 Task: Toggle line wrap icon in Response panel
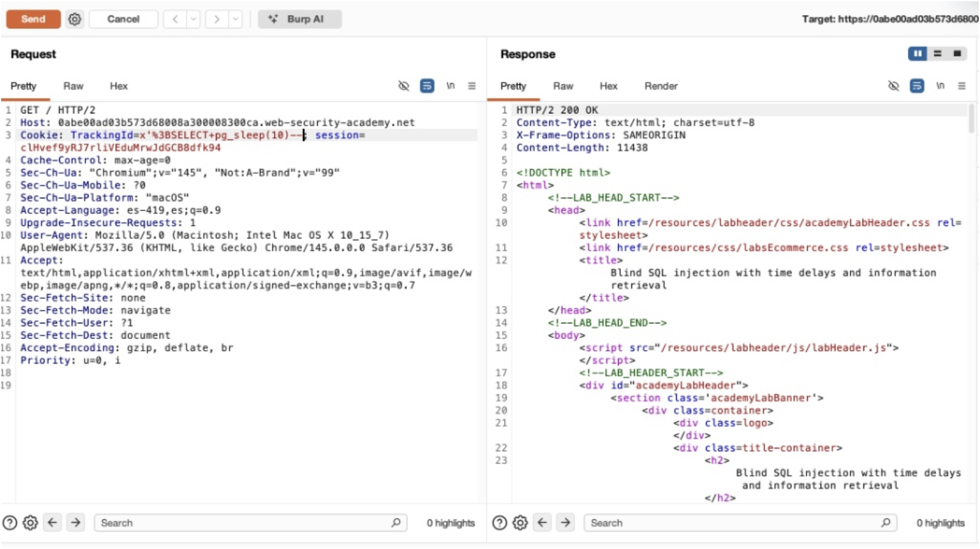pyautogui.click(x=917, y=86)
